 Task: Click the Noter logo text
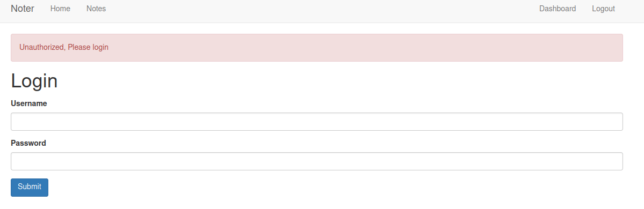pos(23,9)
